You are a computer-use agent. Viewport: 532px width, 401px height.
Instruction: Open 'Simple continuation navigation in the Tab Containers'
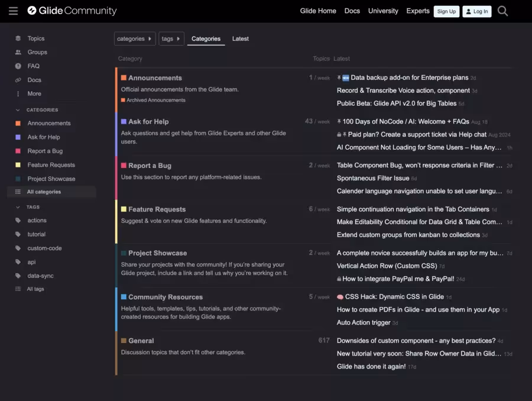413,209
